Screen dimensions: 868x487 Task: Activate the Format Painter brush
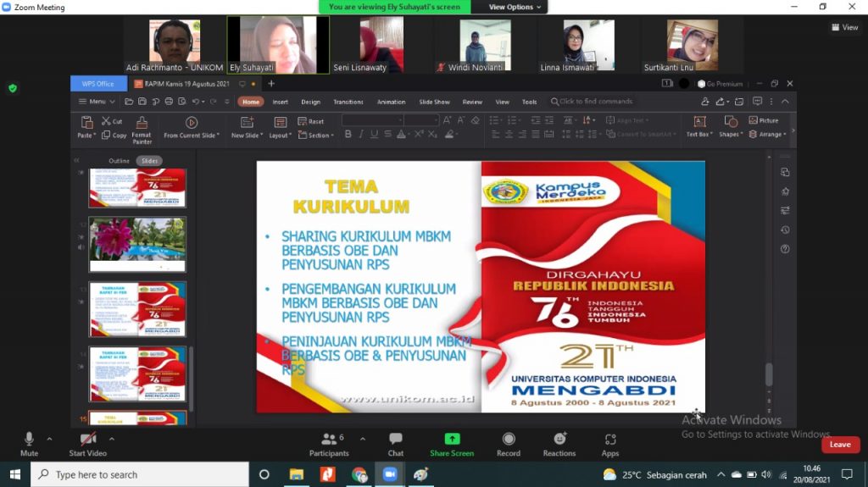point(142,122)
